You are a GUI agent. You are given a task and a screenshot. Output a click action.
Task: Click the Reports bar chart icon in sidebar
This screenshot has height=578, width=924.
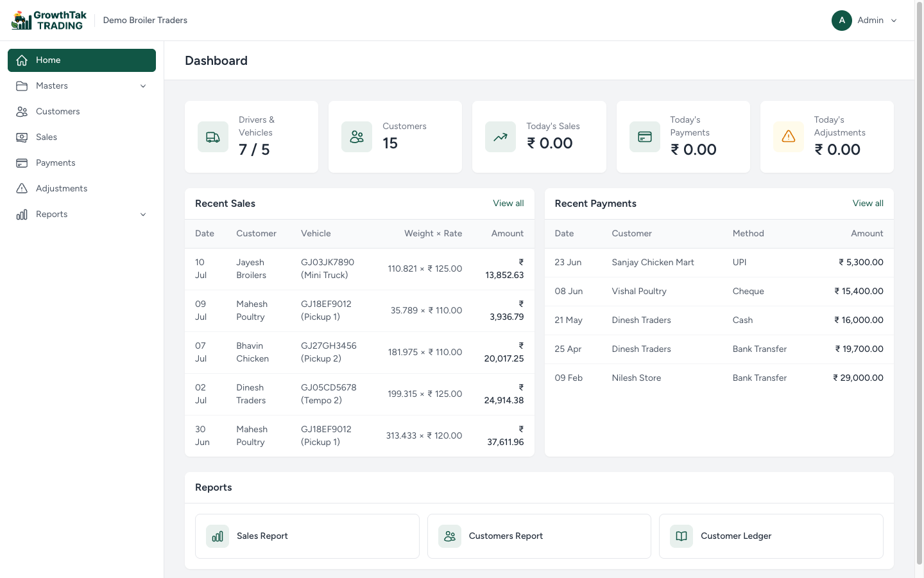[x=22, y=215]
